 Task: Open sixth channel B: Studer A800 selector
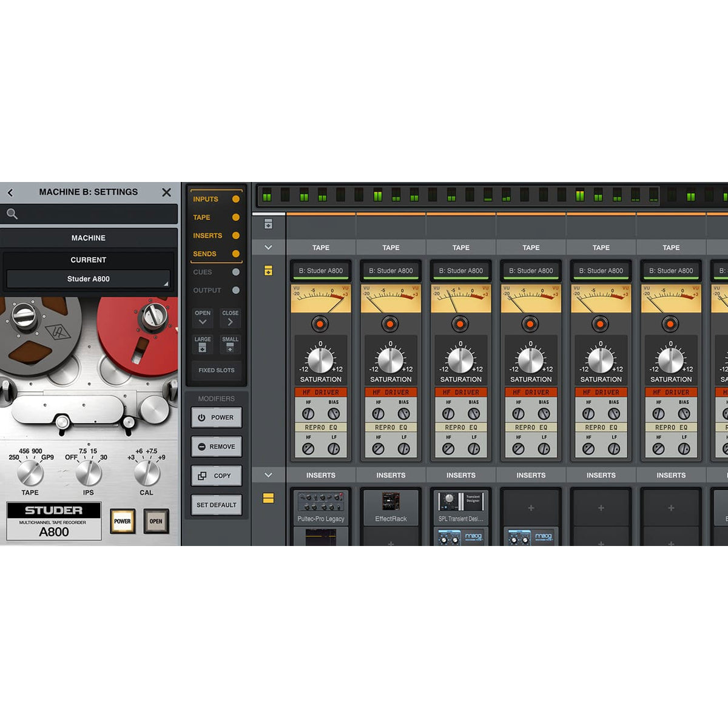click(x=671, y=271)
